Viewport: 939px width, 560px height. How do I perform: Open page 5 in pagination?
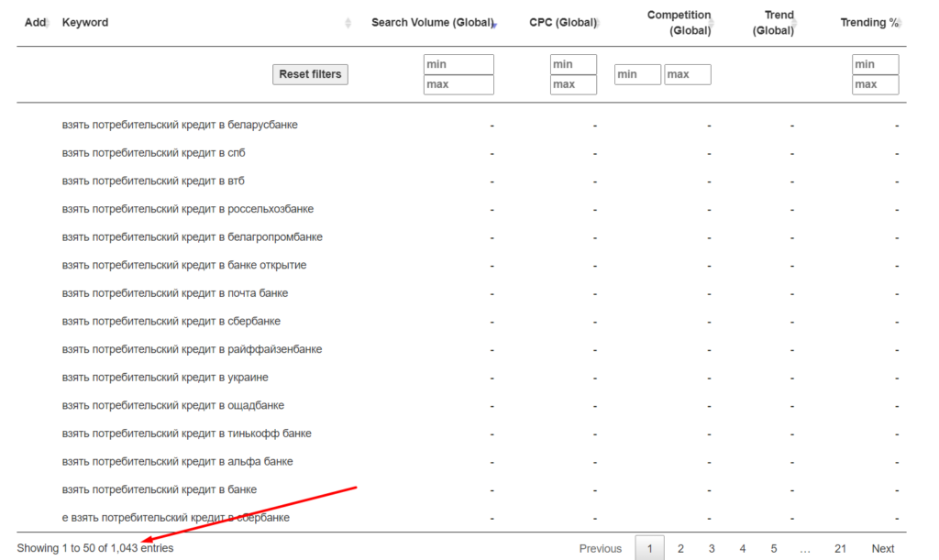coord(773,548)
